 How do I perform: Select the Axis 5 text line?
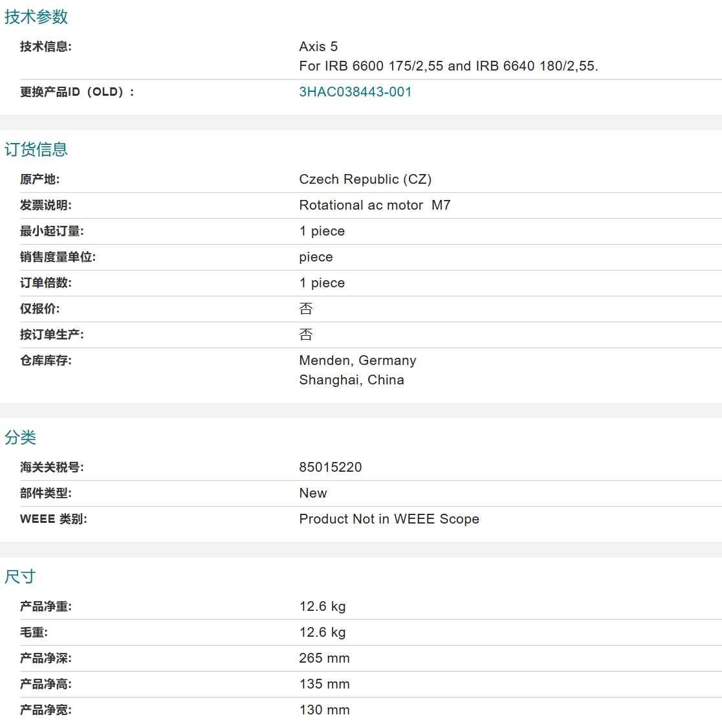point(318,47)
